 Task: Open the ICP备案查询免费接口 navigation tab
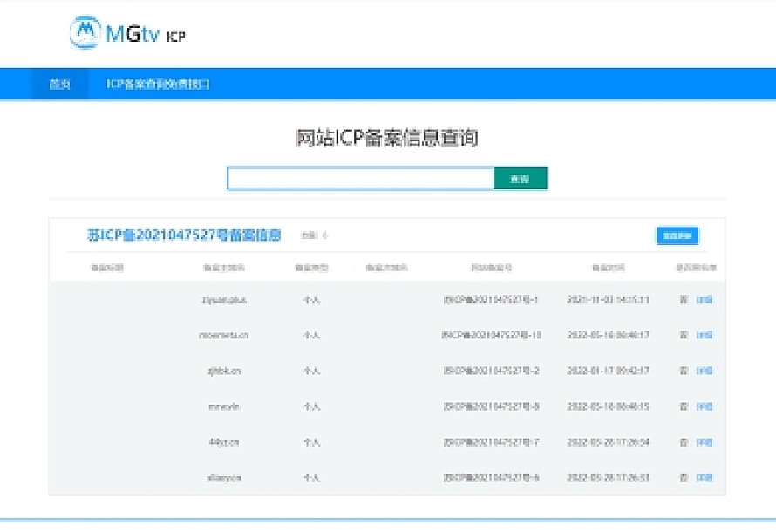(161, 85)
